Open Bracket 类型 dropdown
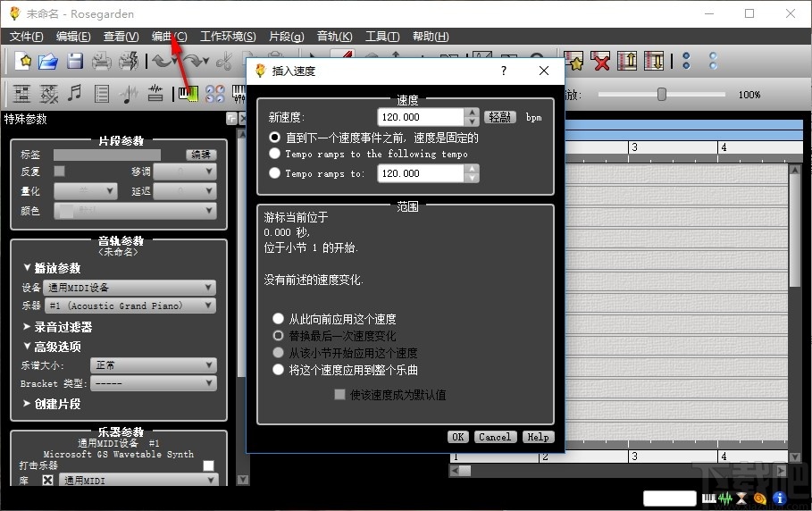Screen dimensions: 812x511 [154, 383]
